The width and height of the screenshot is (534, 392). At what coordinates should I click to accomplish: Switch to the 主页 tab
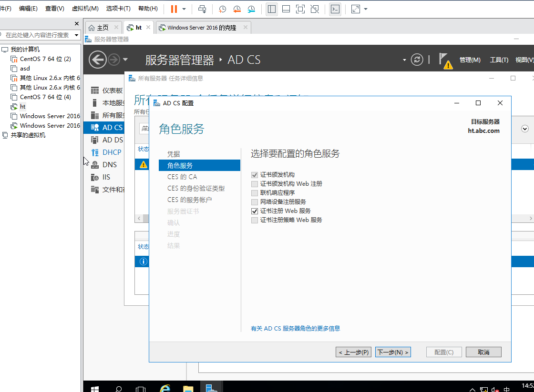[103, 28]
